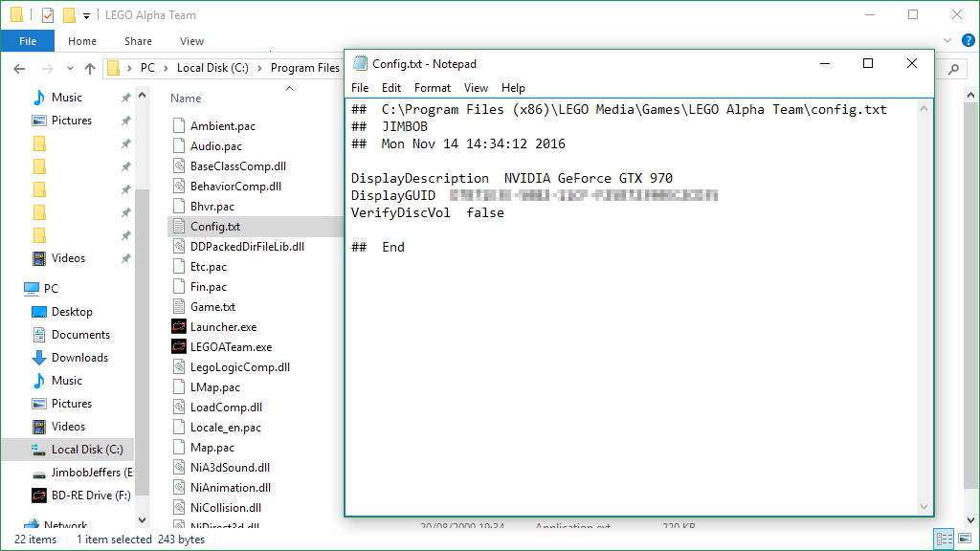Click Properties quick access toolbar icon
980x551 pixels.
point(48,15)
